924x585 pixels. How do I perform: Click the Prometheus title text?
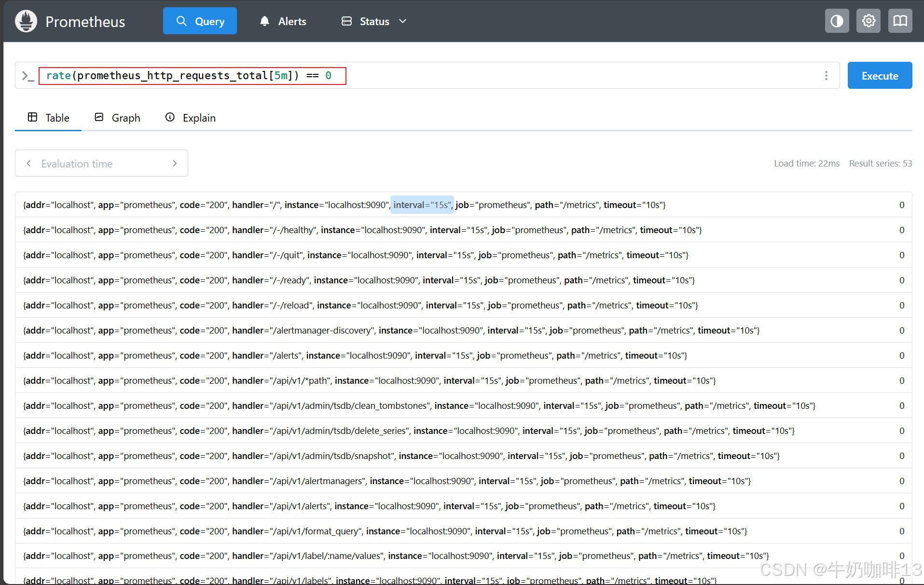[85, 22]
